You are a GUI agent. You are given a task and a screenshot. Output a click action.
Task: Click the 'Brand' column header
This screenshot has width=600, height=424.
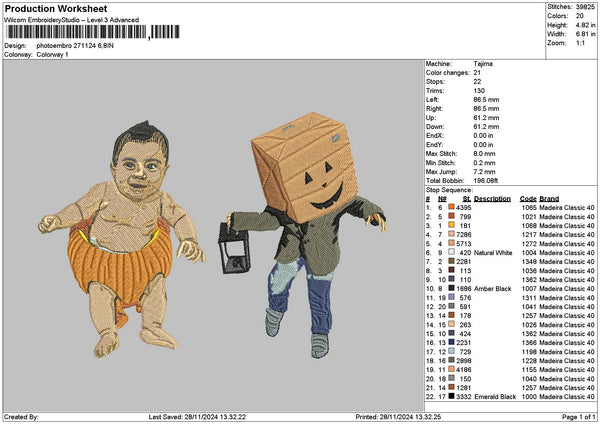pyautogui.click(x=549, y=199)
